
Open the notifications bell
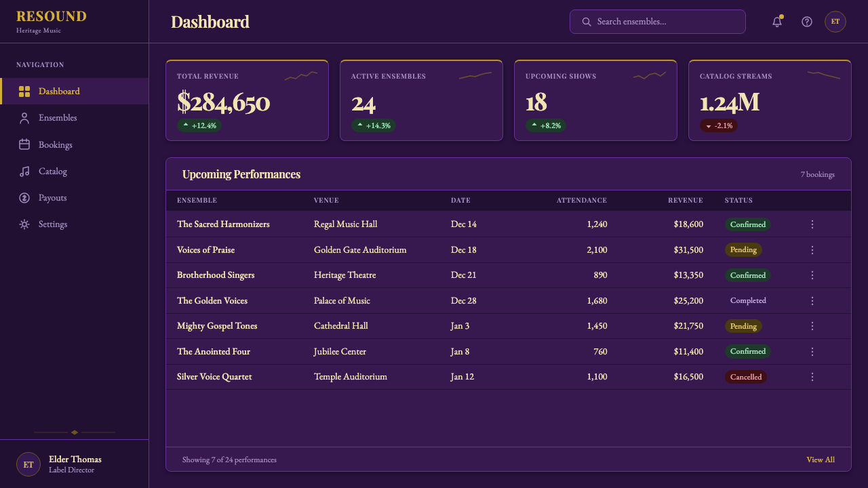click(x=777, y=22)
